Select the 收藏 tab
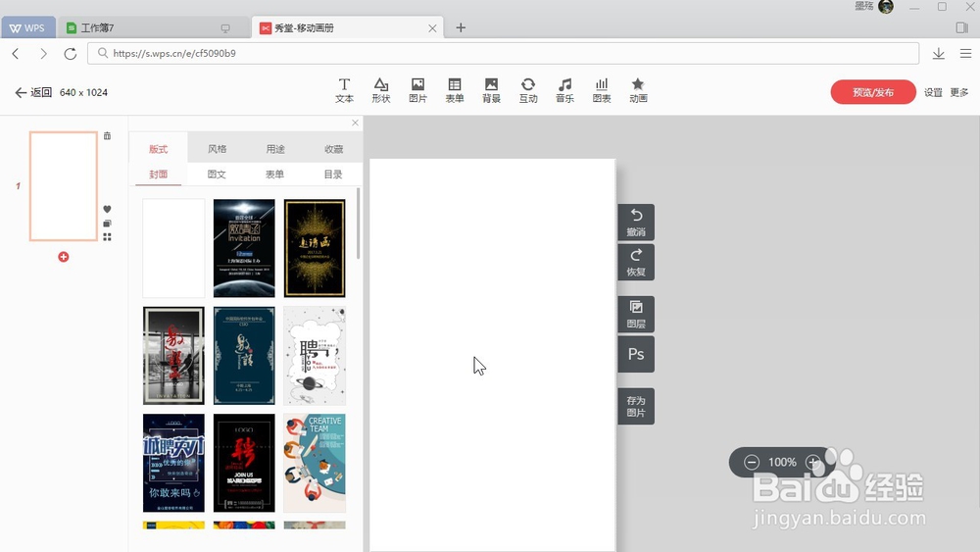Screen dimensions: 980x552 tap(334, 149)
